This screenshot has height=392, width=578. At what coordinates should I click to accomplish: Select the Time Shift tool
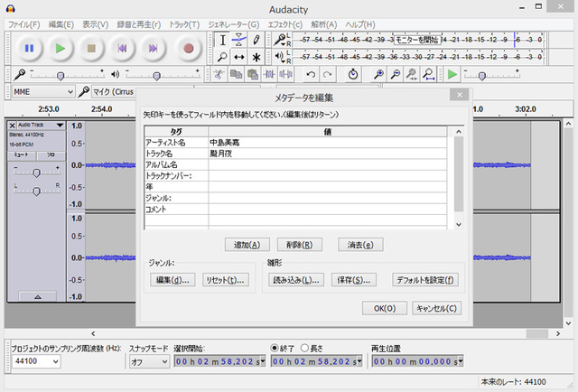click(239, 57)
